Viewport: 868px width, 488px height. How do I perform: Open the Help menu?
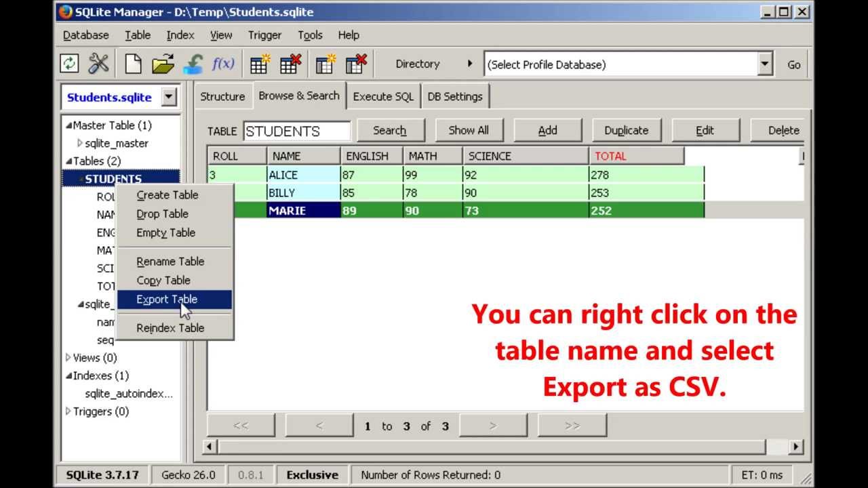pos(349,35)
